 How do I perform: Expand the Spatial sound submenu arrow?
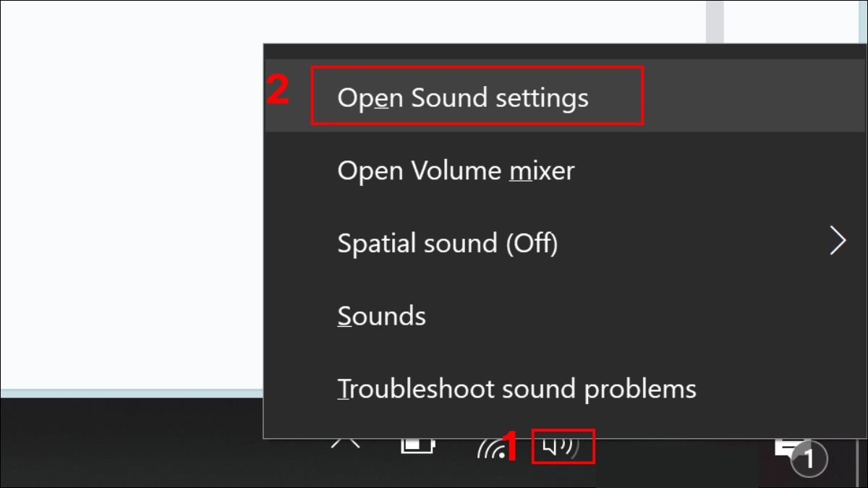837,240
